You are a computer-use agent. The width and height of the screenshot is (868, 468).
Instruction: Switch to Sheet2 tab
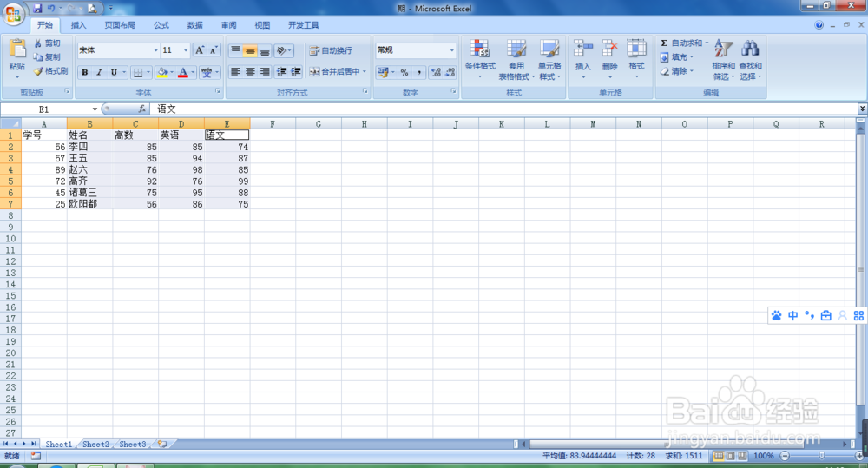click(95, 445)
